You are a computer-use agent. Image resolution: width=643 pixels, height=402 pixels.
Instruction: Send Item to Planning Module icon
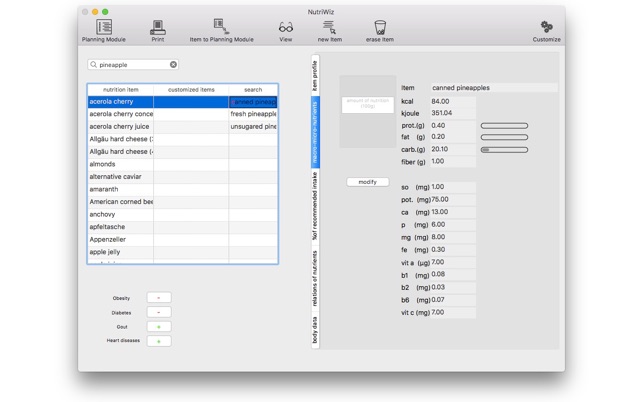[x=221, y=27]
